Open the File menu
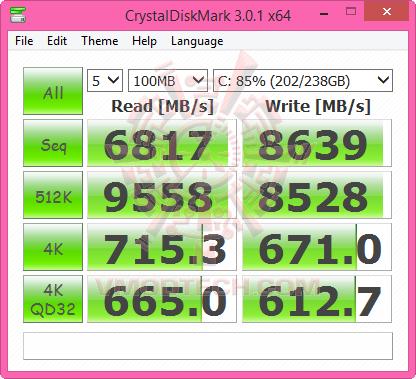 (24, 41)
